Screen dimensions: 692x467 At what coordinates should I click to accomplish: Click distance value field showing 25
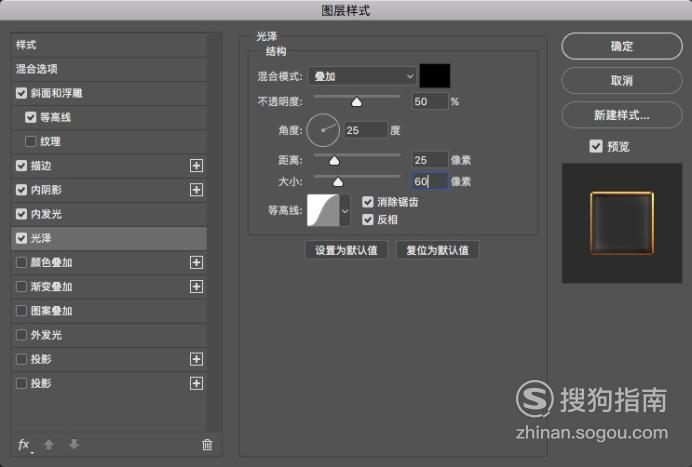click(430, 160)
